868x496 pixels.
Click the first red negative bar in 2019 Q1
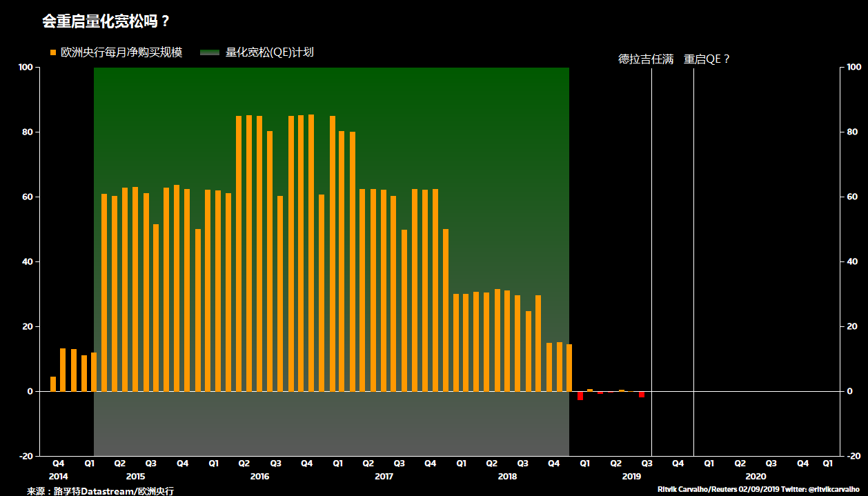coord(580,395)
